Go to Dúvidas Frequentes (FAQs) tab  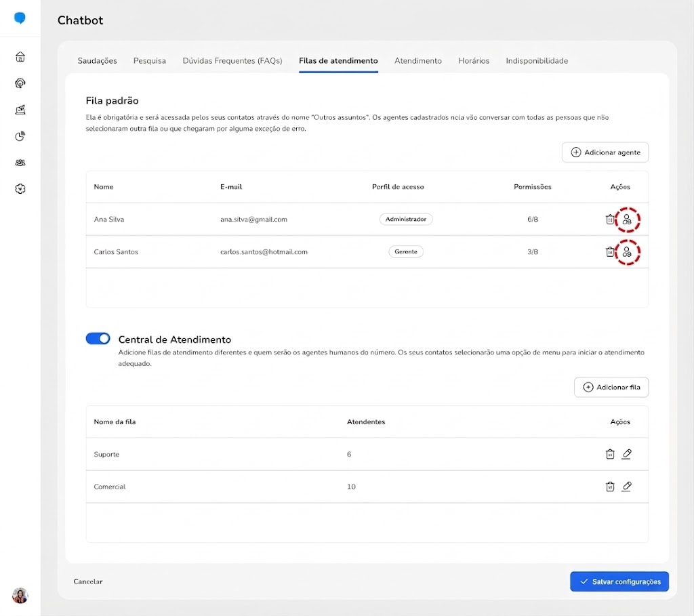(232, 60)
